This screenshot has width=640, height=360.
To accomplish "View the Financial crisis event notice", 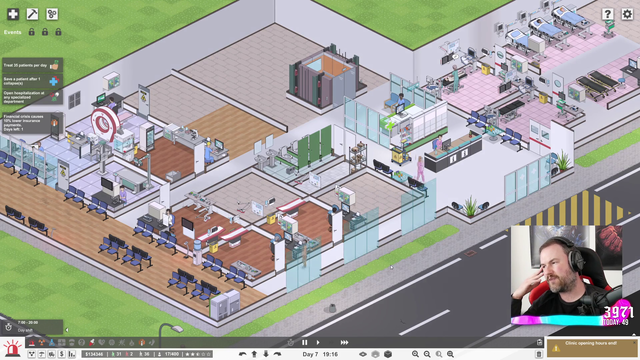I will 32,123.
